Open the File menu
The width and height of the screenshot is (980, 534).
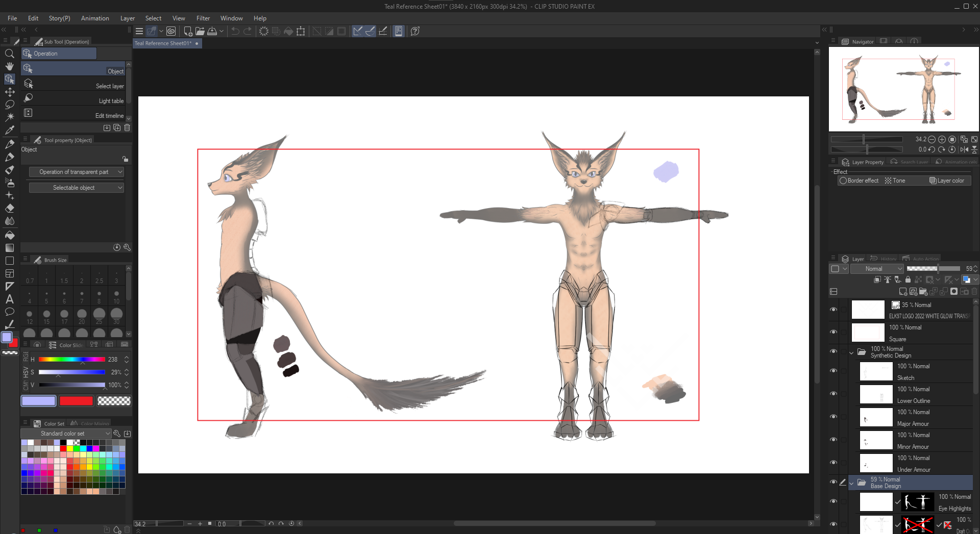click(12, 18)
